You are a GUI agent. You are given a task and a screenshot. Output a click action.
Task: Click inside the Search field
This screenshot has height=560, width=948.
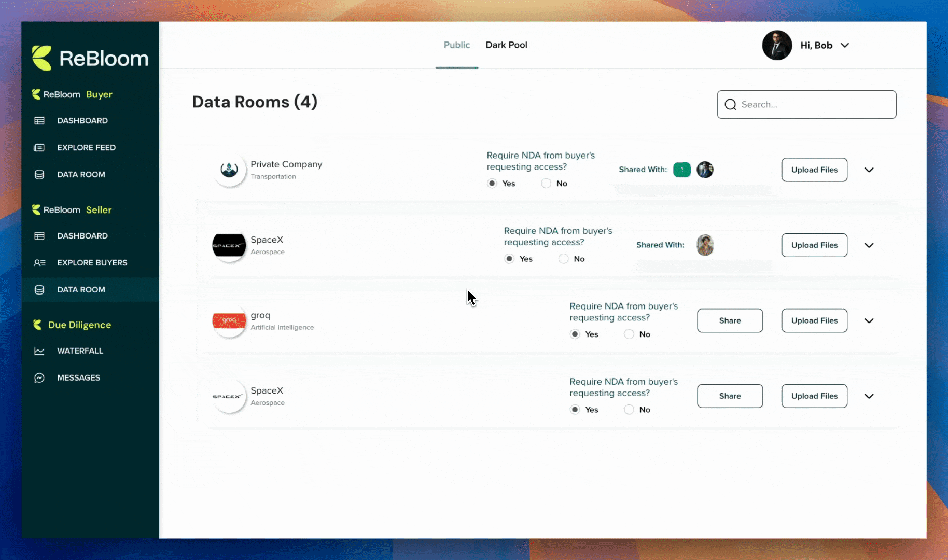[x=806, y=104]
